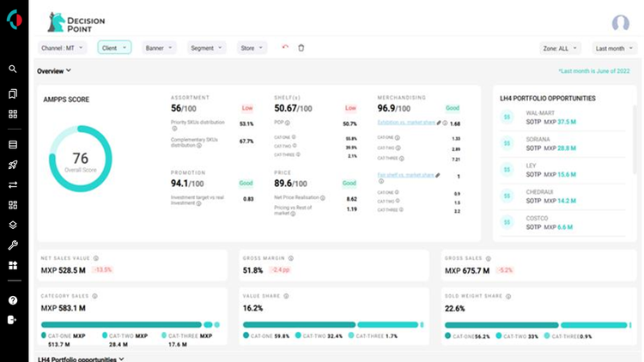This screenshot has width=644, height=362.
Task: Click the WAL-MART dollar opportunity icon
Action: pyautogui.click(x=507, y=117)
